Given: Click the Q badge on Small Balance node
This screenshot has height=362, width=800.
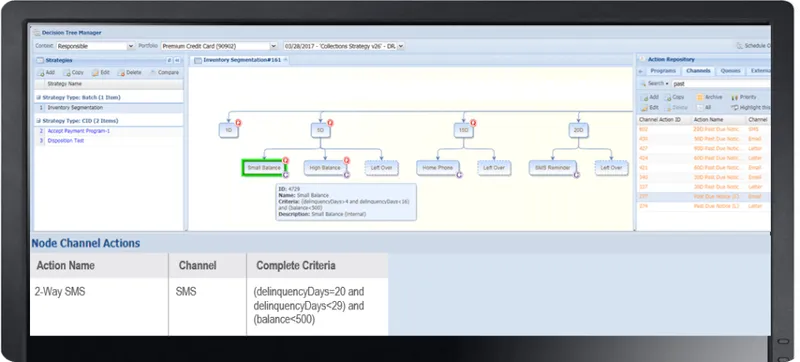Looking at the screenshot, I should click(x=286, y=160).
